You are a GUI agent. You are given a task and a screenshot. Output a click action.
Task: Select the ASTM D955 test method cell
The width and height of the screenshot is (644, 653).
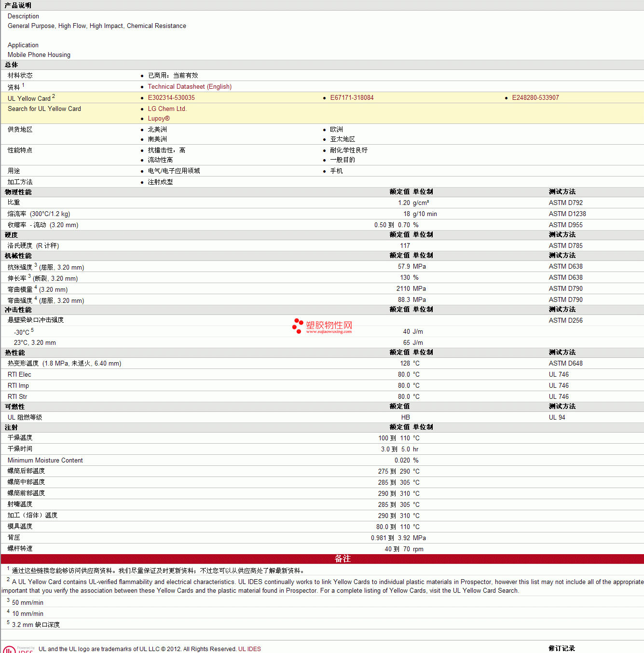[x=565, y=225]
